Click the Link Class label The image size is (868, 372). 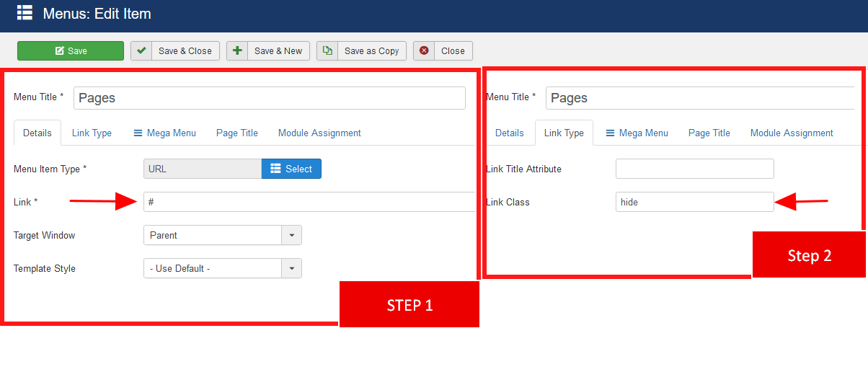coord(508,202)
